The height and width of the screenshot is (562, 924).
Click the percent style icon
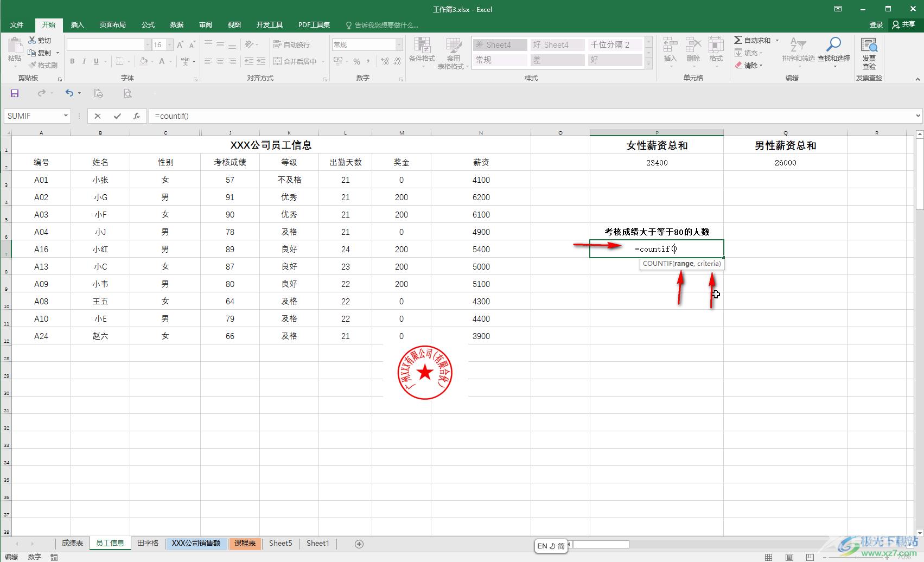356,61
